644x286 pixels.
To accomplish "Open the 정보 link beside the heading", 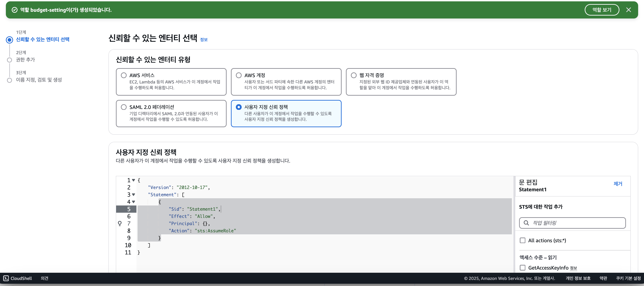I will pos(204,39).
